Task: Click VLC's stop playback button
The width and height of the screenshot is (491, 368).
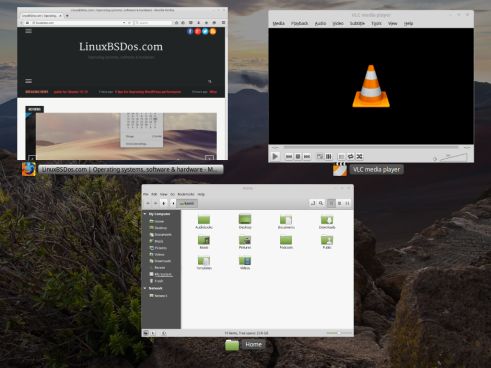Action: click(x=298, y=156)
